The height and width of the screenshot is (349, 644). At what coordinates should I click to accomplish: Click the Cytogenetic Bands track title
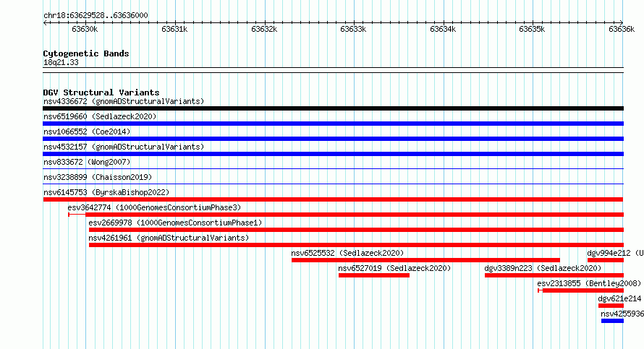pos(86,53)
